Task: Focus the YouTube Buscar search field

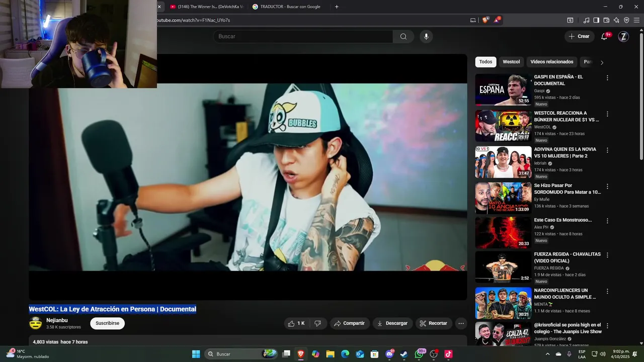Action: 303,36
